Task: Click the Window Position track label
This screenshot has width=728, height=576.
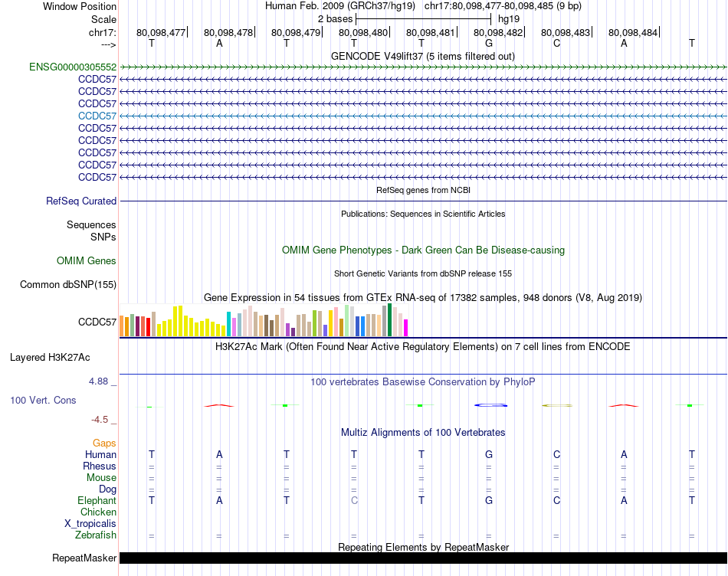Action: (80, 6)
